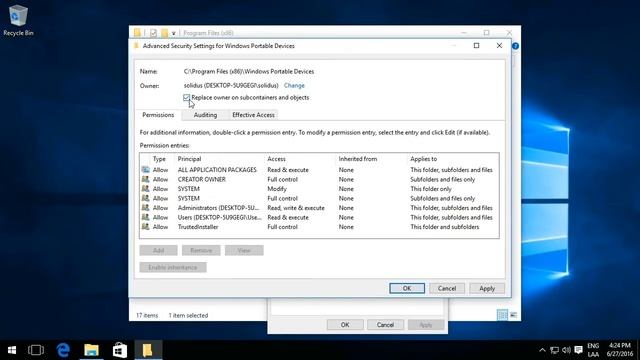Viewport: 640px width, 360px height.
Task: Open the Windows Store taskbar icon
Action: pyautogui.click(x=120, y=350)
